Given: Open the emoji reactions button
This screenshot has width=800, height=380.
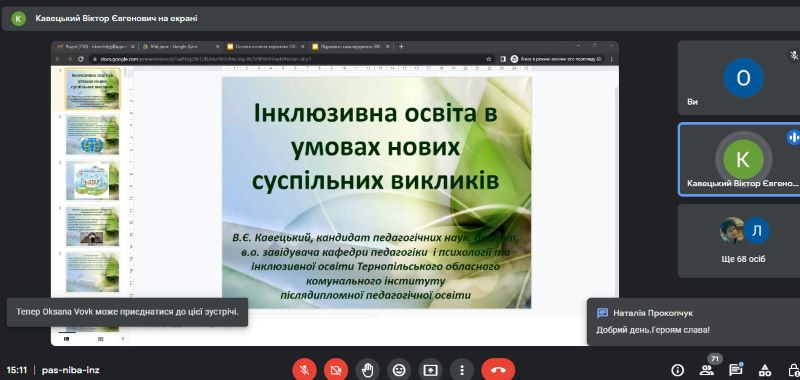Looking at the screenshot, I should (x=398, y=370).
